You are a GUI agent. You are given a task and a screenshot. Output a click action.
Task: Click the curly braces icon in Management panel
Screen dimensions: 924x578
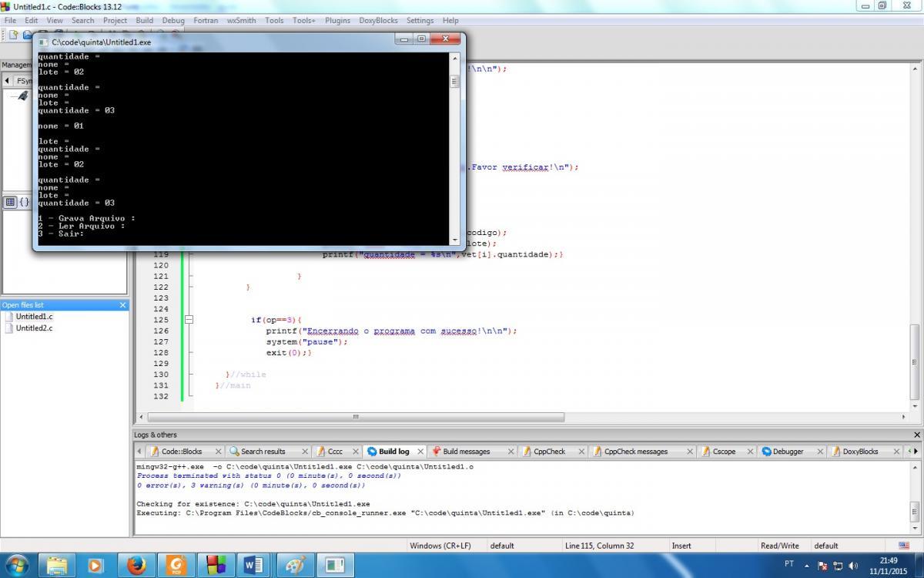(x=24, y=202)
